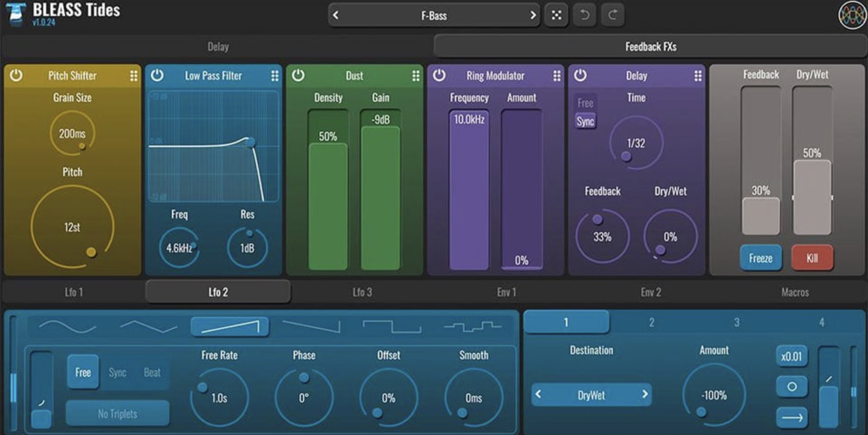Viewport: 868px width, 435px height.
Task: Toggle the Pitch Shifter power button
Action: pyautogui.click(x=16, y=76)
